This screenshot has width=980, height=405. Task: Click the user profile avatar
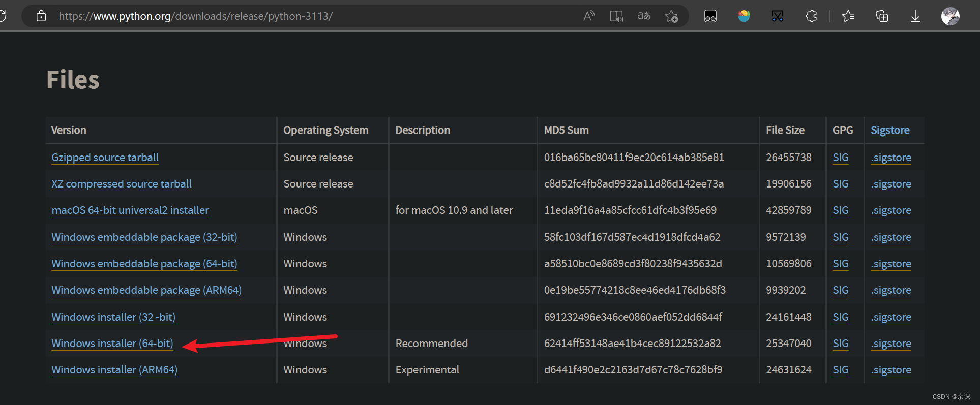[x=951, y=16]
